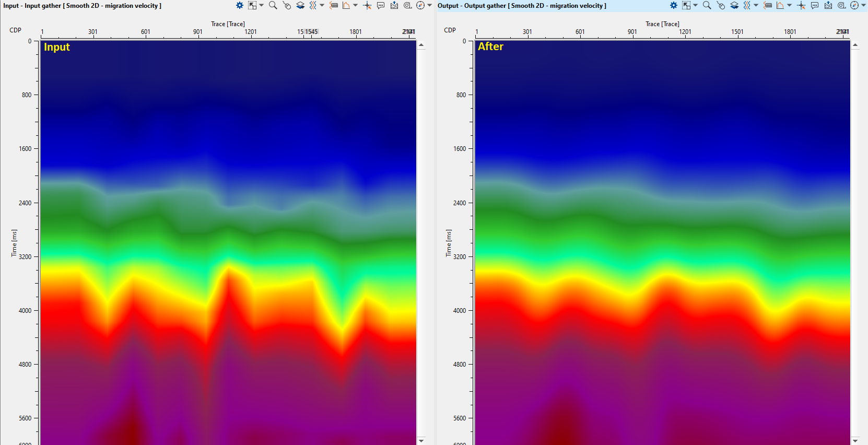Activate the crosshair cursor tool in Input panel
This screenshot has width=868, height=445.
pos(367,5)
